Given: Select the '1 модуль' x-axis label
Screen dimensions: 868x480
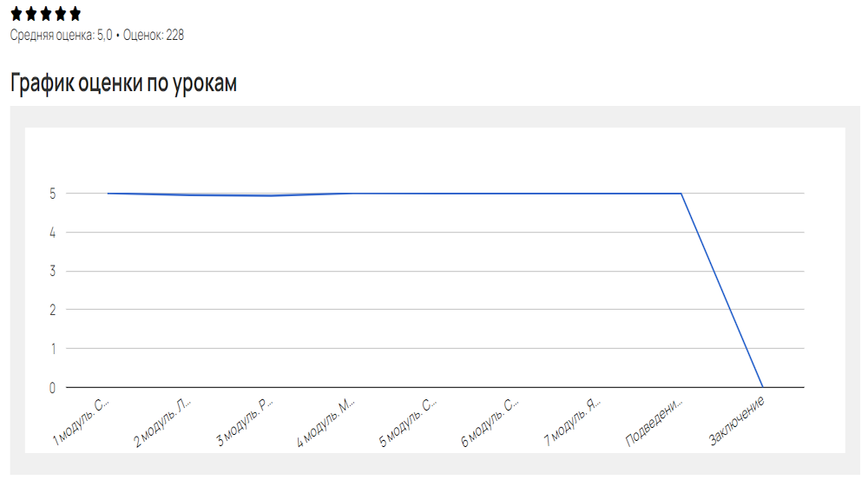Looking at the screenshot, I should coord(82,422).
